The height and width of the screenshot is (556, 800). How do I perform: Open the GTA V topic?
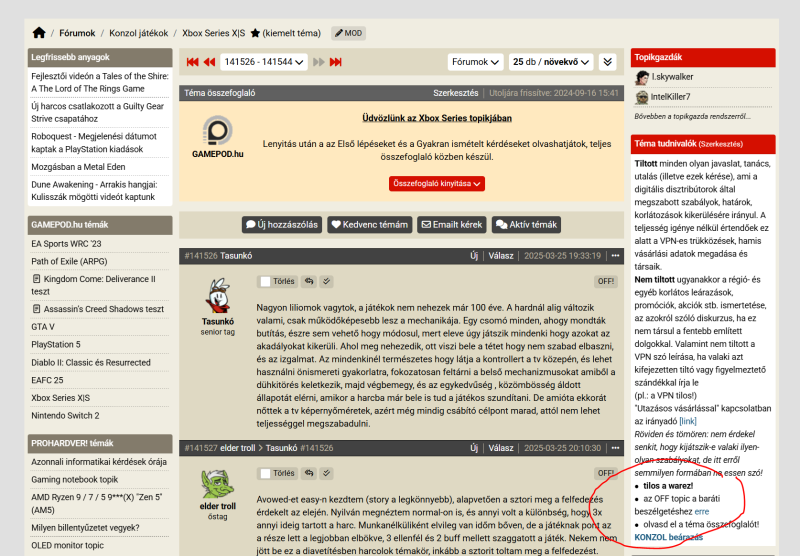(43, 327)
